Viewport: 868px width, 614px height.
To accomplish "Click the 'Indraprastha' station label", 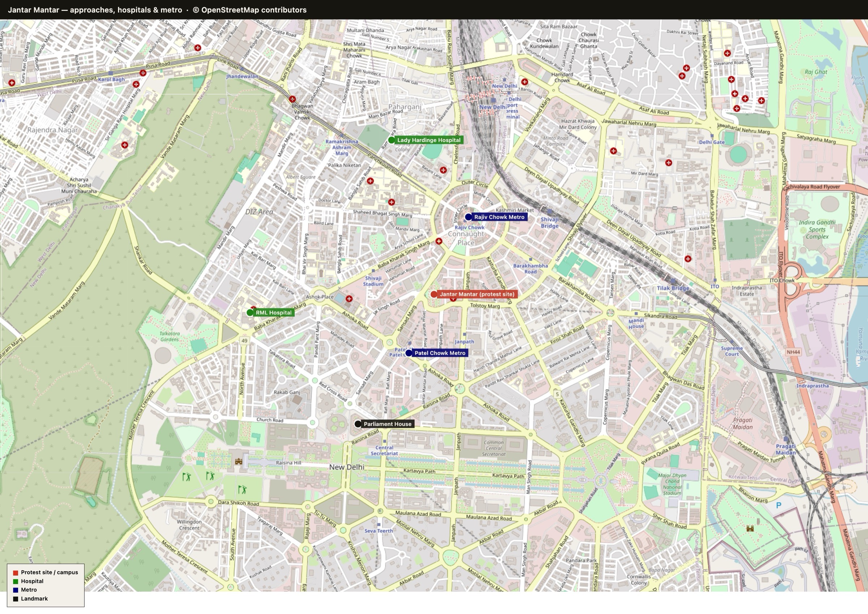I will click(812, 387).
